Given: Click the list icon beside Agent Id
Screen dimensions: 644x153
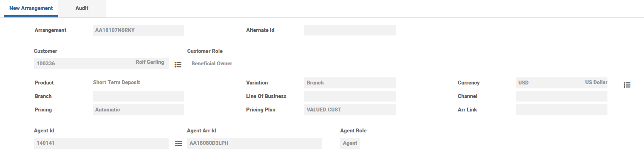Looking at the screenshot, I should [x=179, y=143].
